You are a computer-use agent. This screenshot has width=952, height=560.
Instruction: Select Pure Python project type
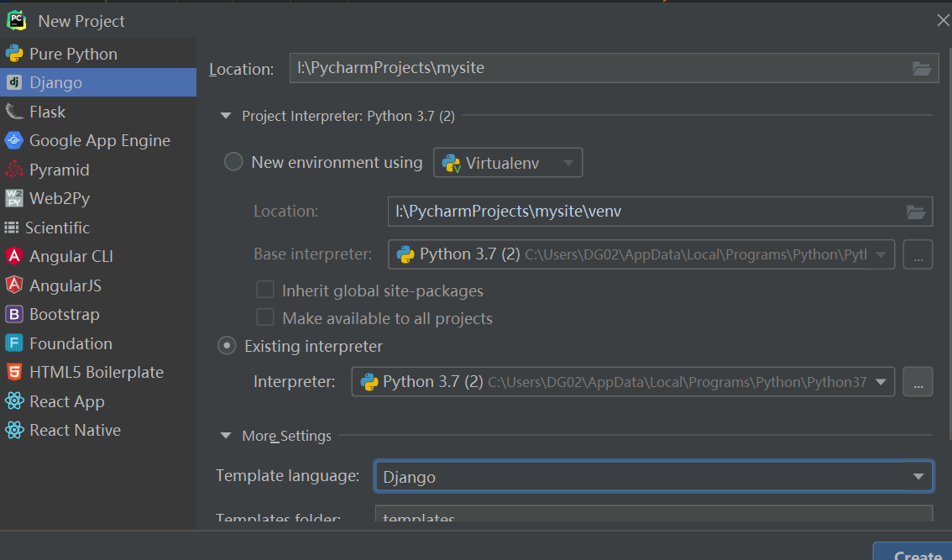pyautogui.click(x=98, y=54)
